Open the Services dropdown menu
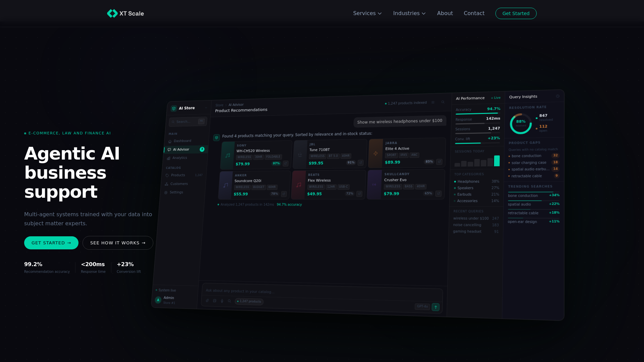 click(x=367, y=13)
